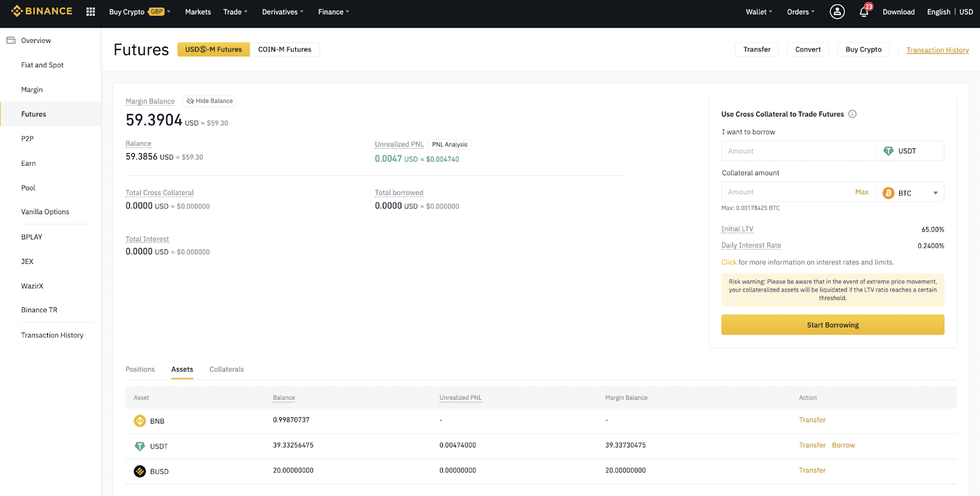Expand the Derivatives dropdown menu
This screenshot has height=496, width=980.
coord(282,12)
